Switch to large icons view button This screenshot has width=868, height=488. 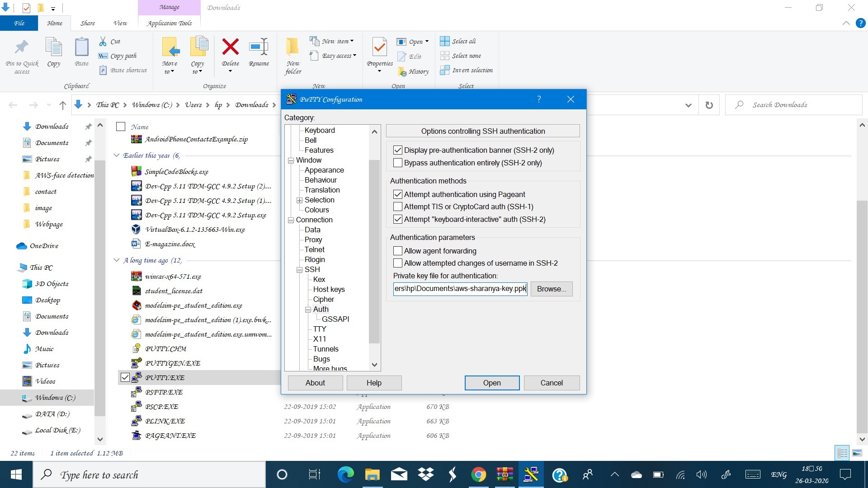pyautogui.click(x=857, y=453)
